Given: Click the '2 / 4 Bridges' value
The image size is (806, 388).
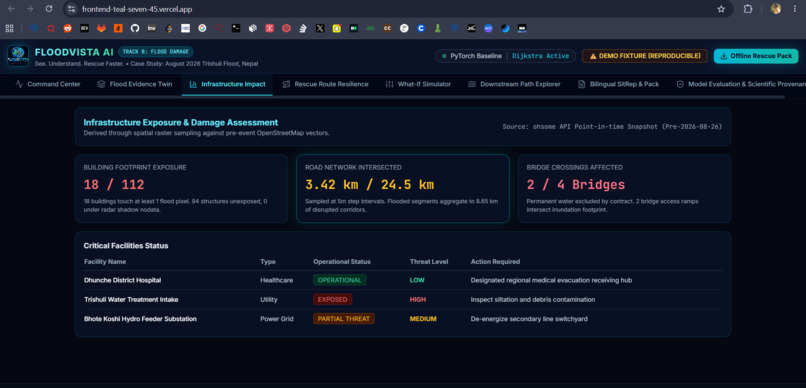Looking at the screenshot, I should point(576,185).
